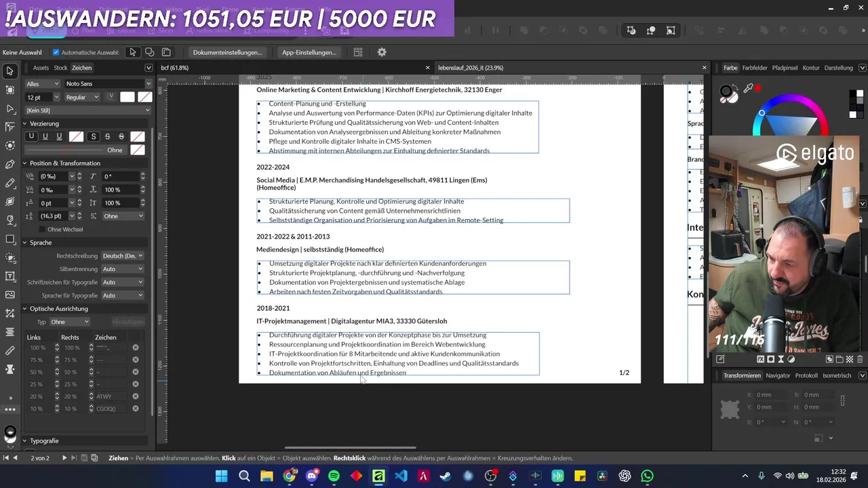
Task: Select the Move tool in the left toolbar
Action: click(9, 71)
